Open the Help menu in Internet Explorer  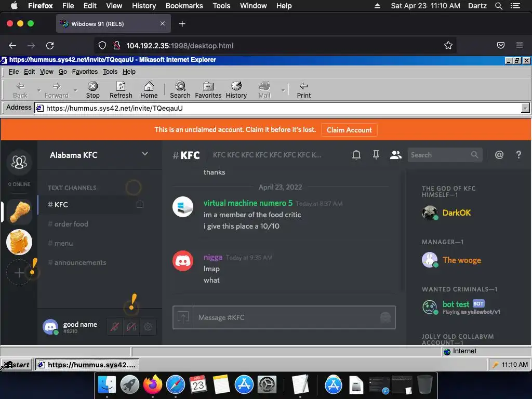(x=129, y=72)
